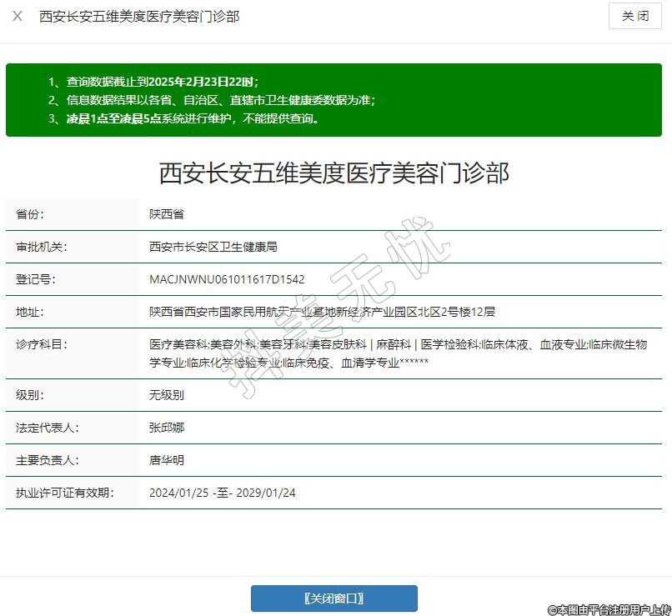Select registration number MACJNWNU061011617D1542
This screenshot has height=616, width=672.
coord(227,279)
